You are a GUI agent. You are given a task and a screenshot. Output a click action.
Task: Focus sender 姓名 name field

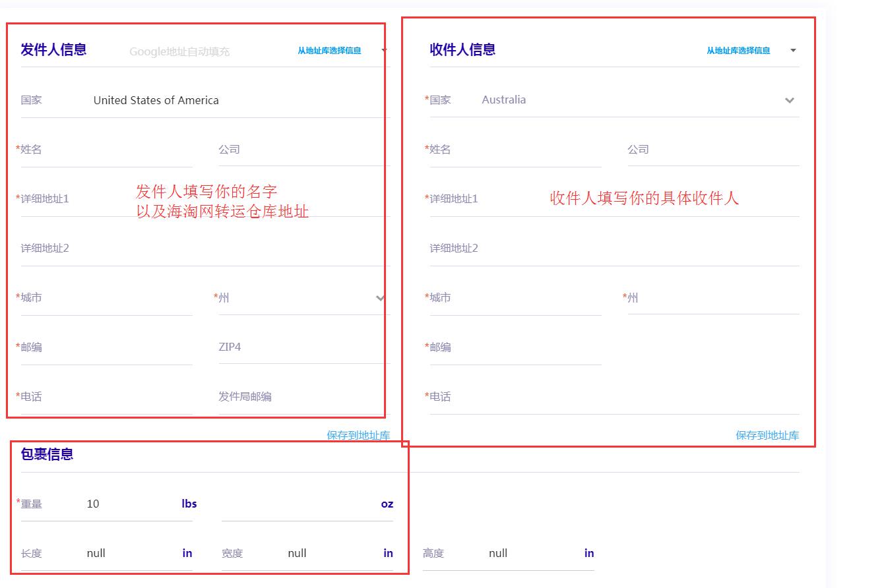[107, 150]
